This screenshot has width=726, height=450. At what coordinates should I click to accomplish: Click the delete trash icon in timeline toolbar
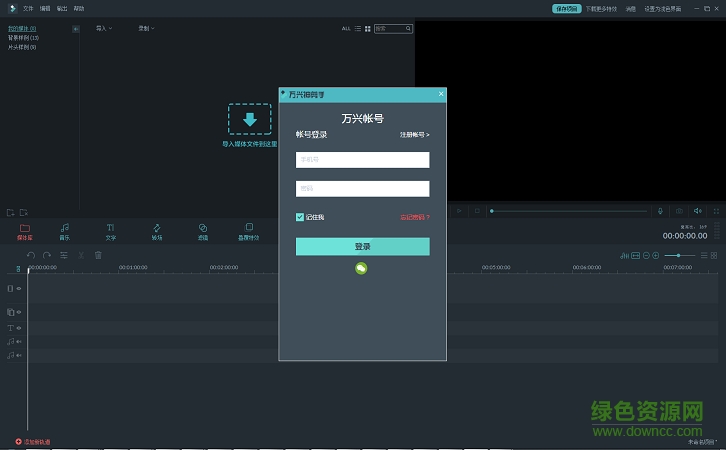98,256
